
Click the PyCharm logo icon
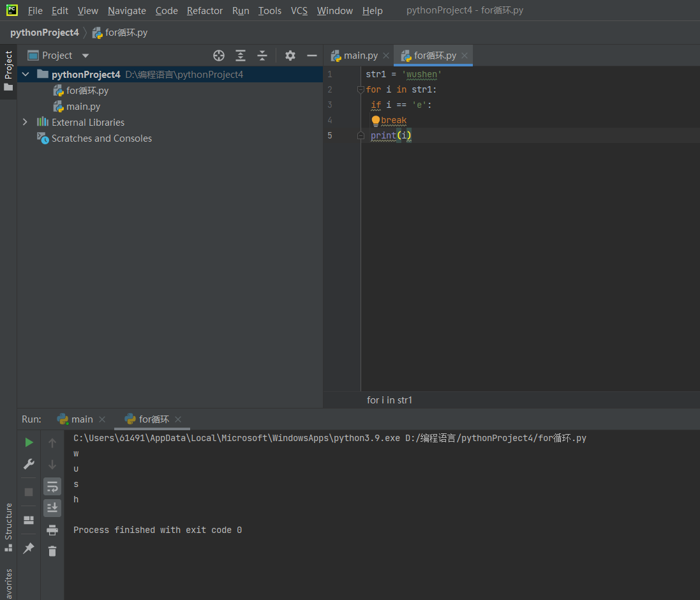[12, 10]
